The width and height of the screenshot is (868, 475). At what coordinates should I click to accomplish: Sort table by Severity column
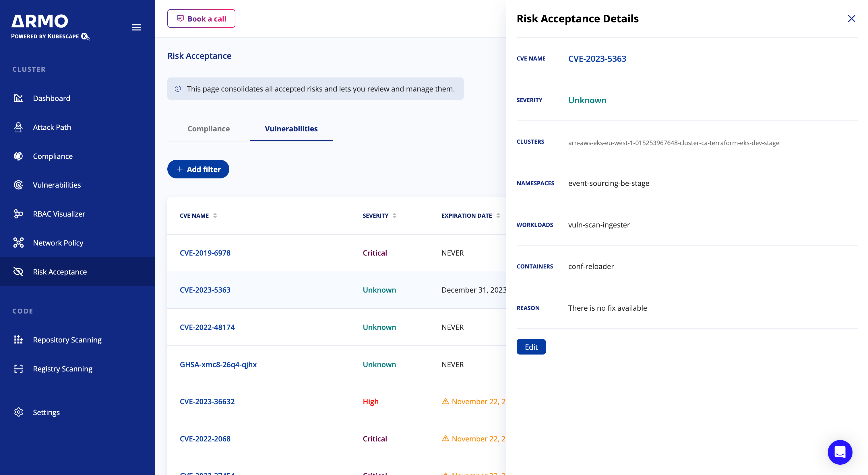[x=395, y=215]
